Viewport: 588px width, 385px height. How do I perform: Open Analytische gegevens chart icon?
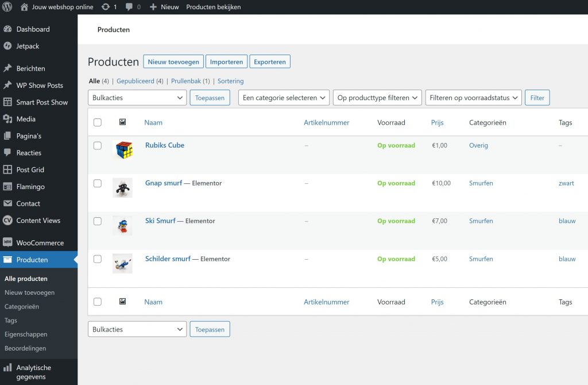[x=7, y=368]
